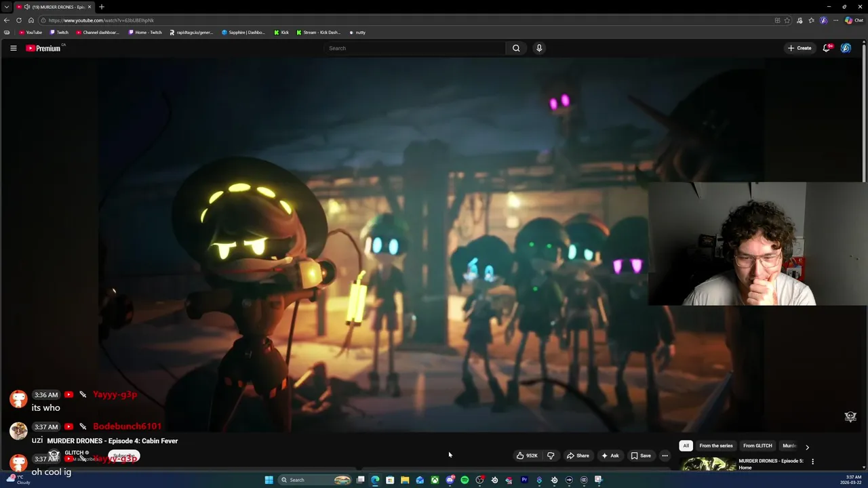Open the Favorites list icon
The image size is (868, 488).
point(812,20)
